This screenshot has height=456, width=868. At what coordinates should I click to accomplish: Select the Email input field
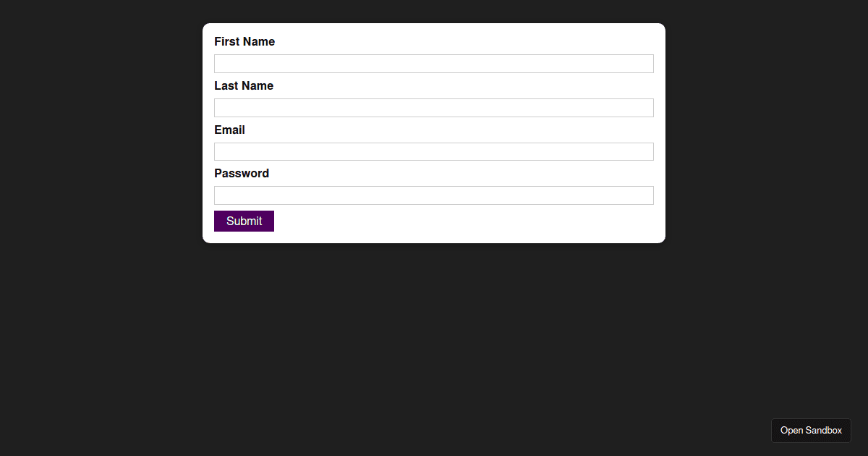coord(434,151)
